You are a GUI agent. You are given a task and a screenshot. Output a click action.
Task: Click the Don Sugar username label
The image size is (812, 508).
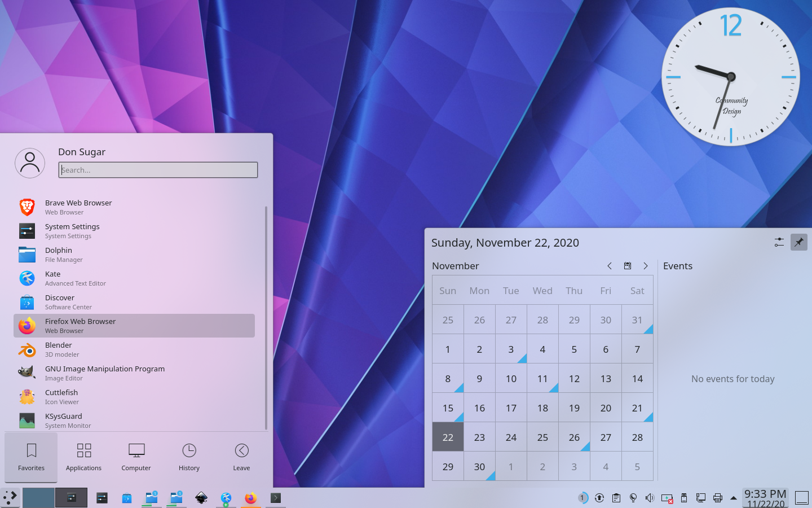coord(82,152)
